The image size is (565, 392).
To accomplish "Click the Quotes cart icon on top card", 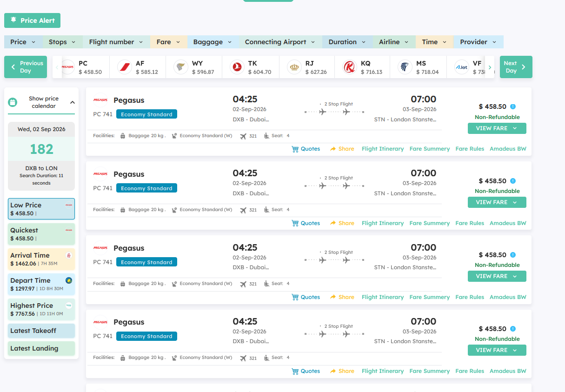I will coord(295,149).
